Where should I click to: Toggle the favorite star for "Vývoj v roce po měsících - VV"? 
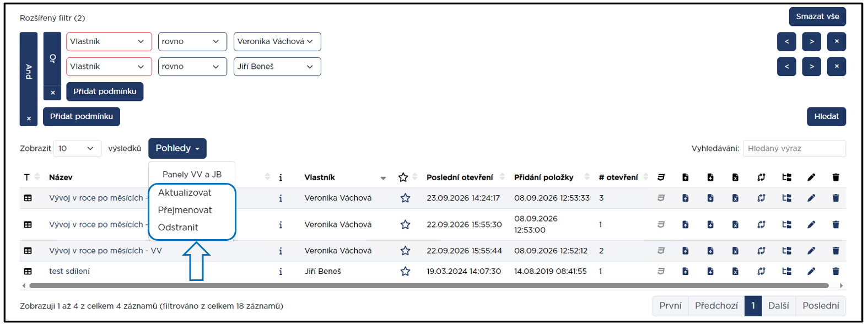[x=405, y=251]
